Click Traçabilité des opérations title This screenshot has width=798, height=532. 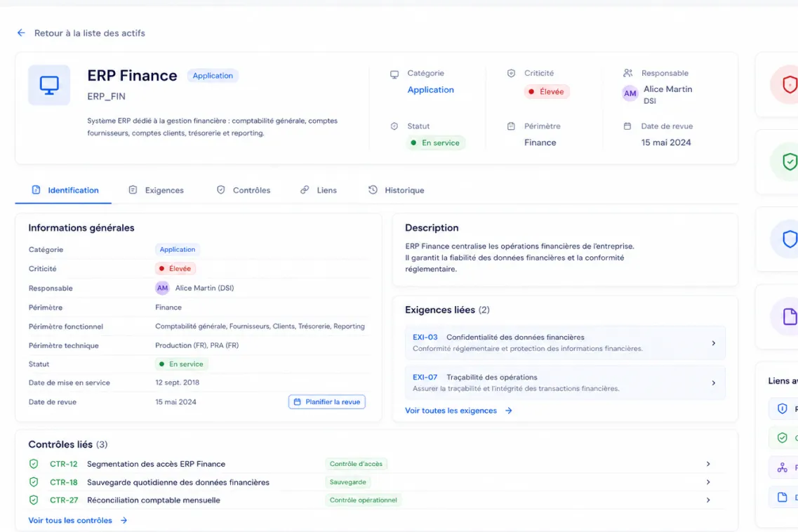[492, 377]
